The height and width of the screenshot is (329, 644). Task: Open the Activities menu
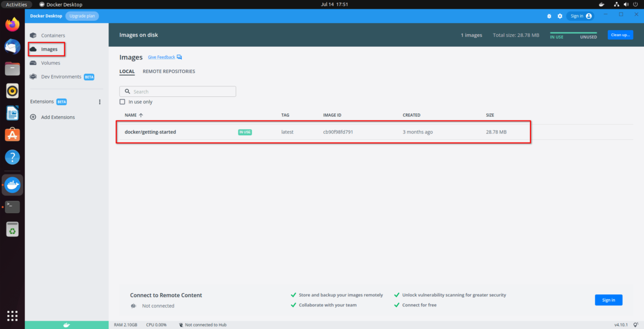(x=17, y=4)
